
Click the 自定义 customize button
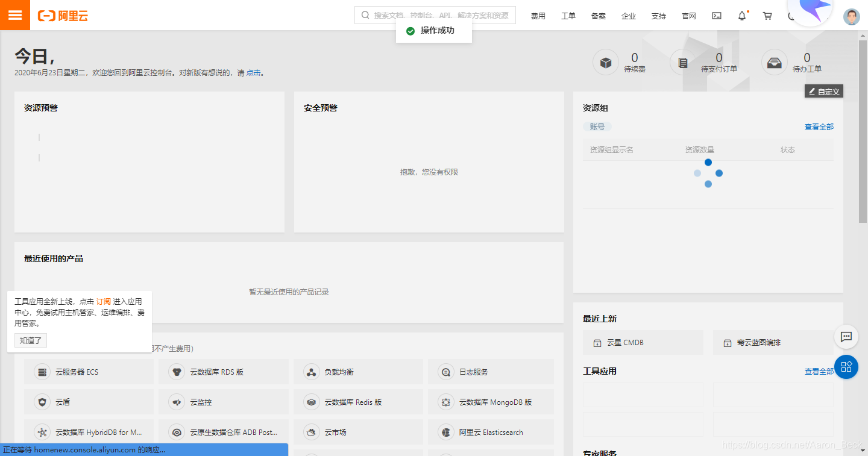tap(824, 92)
